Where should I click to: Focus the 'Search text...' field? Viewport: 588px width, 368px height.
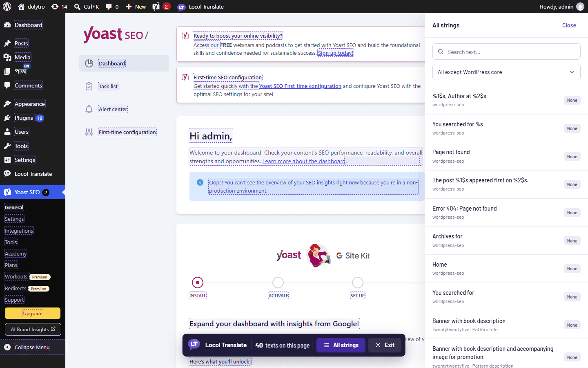(506, 52)
